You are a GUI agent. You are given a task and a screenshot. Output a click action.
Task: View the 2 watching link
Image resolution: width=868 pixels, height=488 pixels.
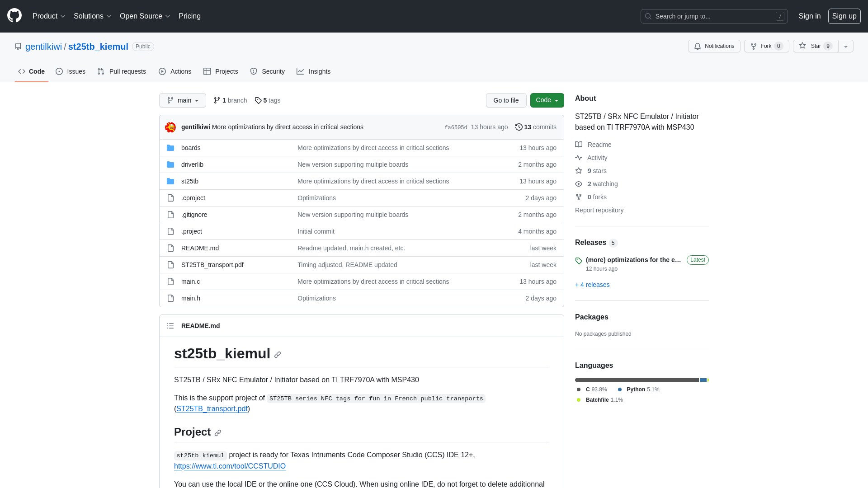click(x=596, y=184)
